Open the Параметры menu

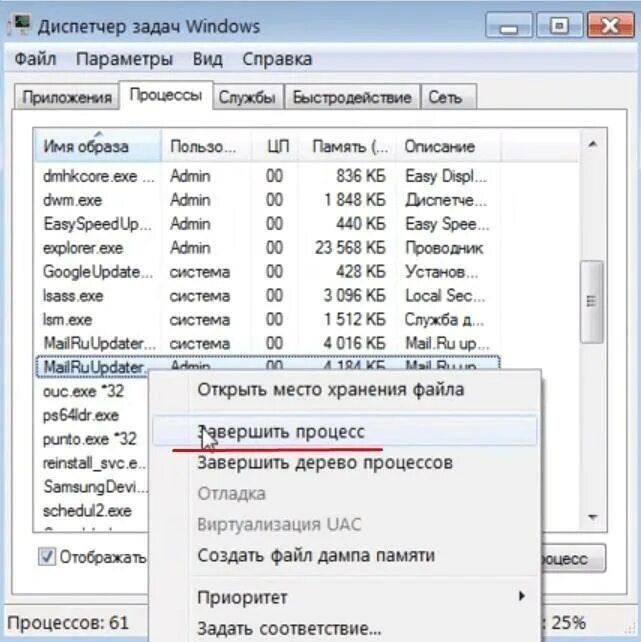124,59
